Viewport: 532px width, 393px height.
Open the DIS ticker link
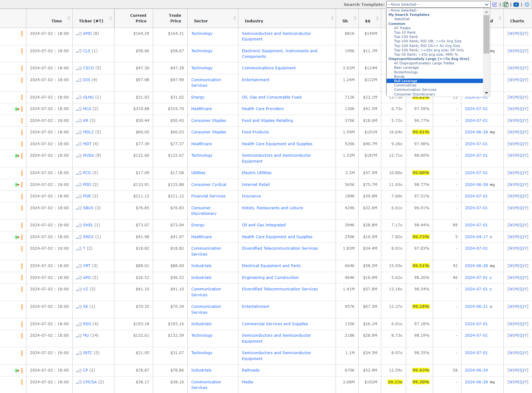[86, 80]
